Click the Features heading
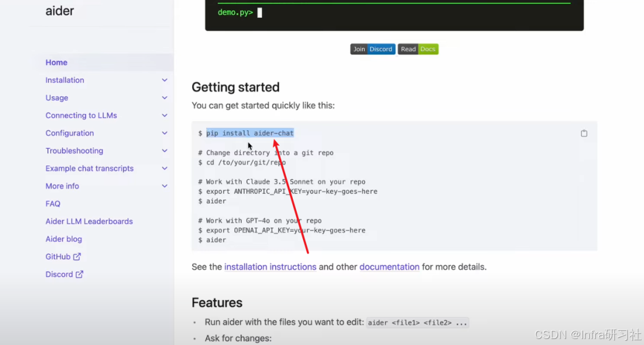The width and height of the screenshot is (644, 345). (217, 303)
